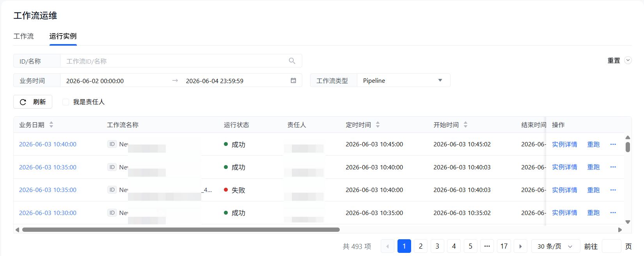
Task: Click start time 2026-06-02 00:00:00 field
Action: coord(95,81)
